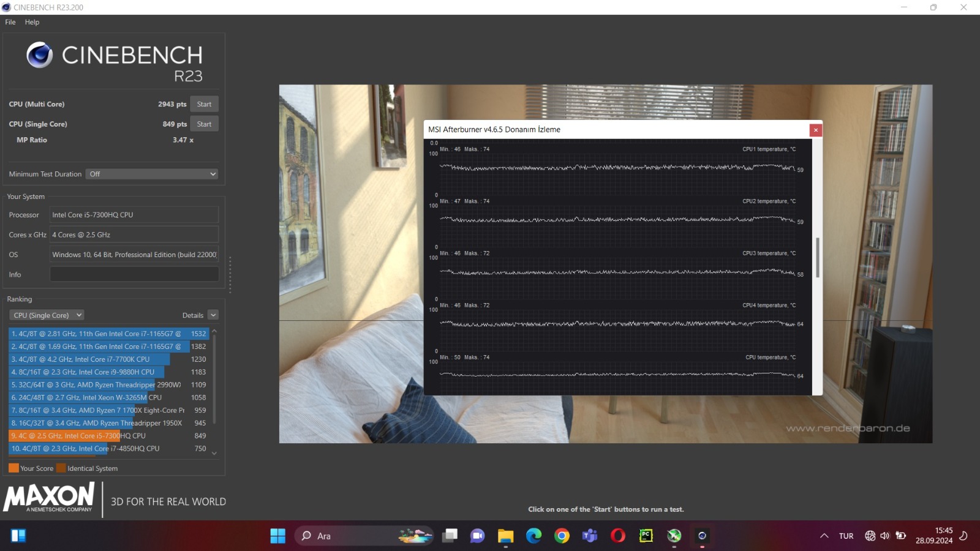980x551 pixels.
Task: Click the Processor field showing i5-7300HQ
Action: coord(134,215)
